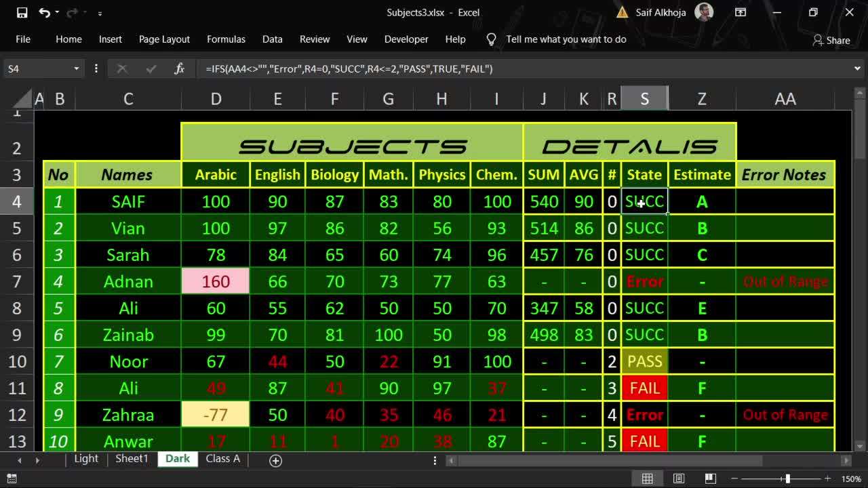Viewport: 868px width, 488px height.
Task: Click the yellow cell with value -77
Action: click(x=216, y=415)
